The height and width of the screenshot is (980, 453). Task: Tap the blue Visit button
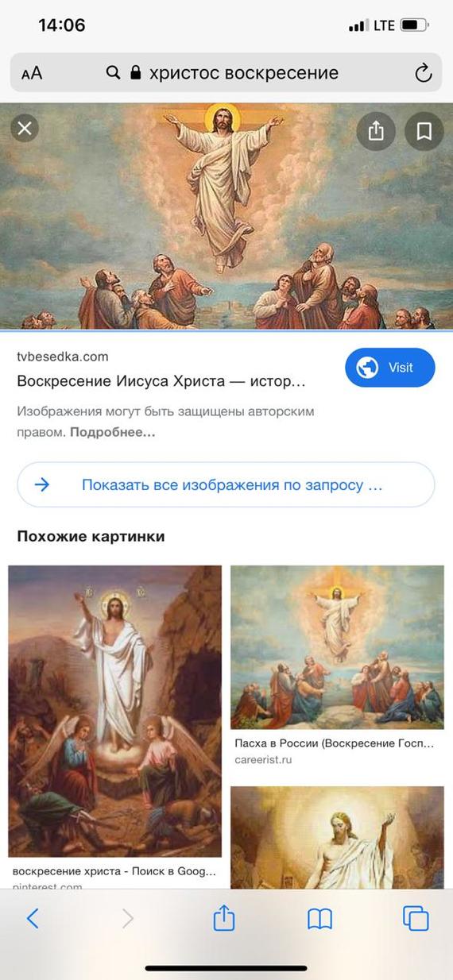pos(390,368)
